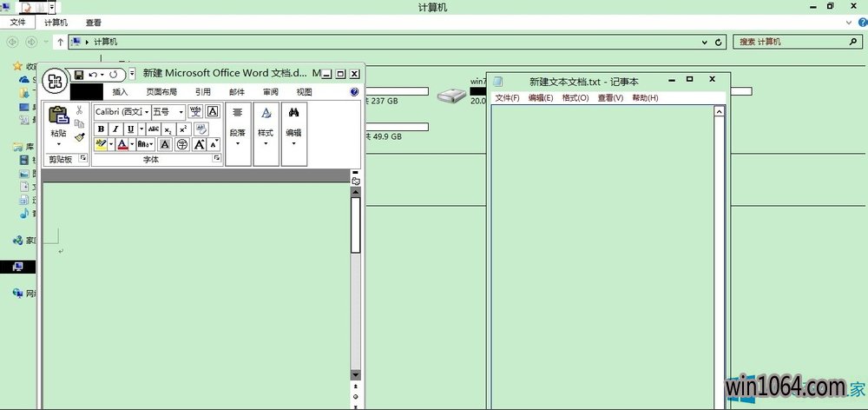Switch to the 视图 tab in Word
The width and height of the screenshot is (868, 410).
(x=305, y=92)
